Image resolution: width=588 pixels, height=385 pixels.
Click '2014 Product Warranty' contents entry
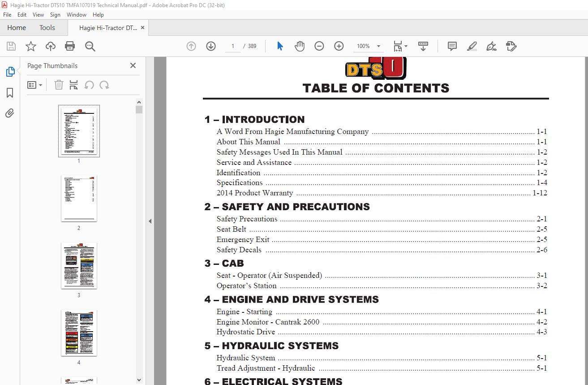pos(255,193)
